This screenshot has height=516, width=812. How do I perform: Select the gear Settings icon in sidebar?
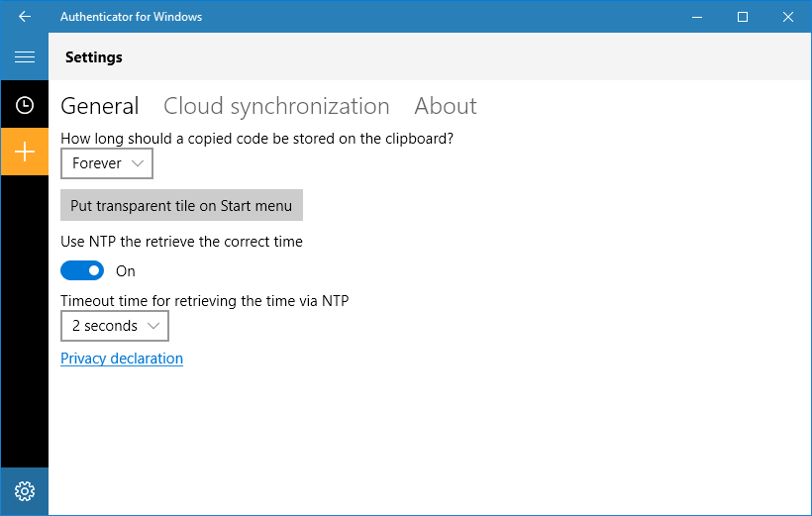click(24, 491)
